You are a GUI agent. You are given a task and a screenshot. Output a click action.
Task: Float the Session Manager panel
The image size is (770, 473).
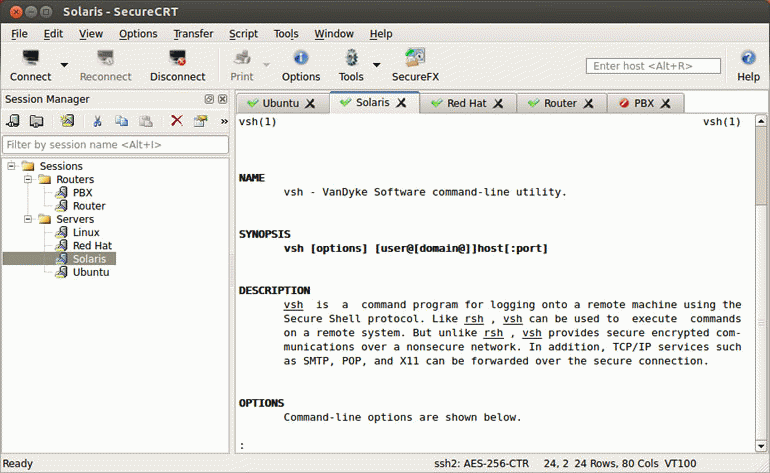pyautogui.click(x=209, y=99)
